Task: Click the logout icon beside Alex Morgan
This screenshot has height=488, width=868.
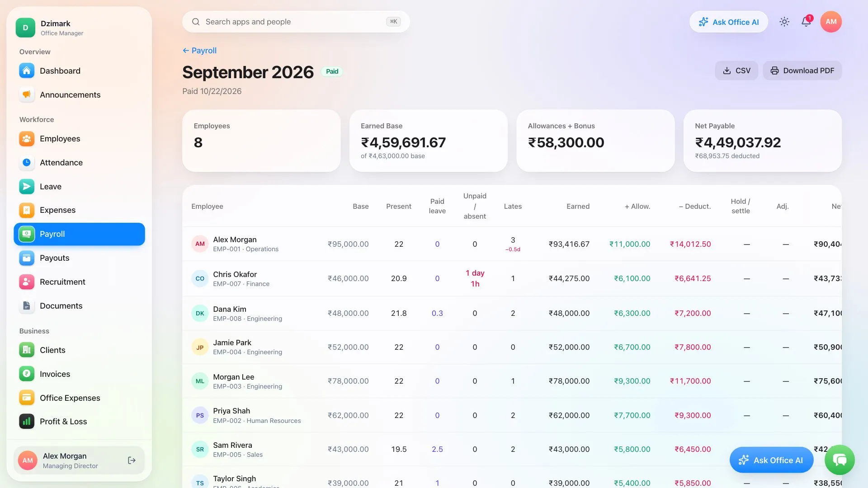Action: (x=132, y=460)
